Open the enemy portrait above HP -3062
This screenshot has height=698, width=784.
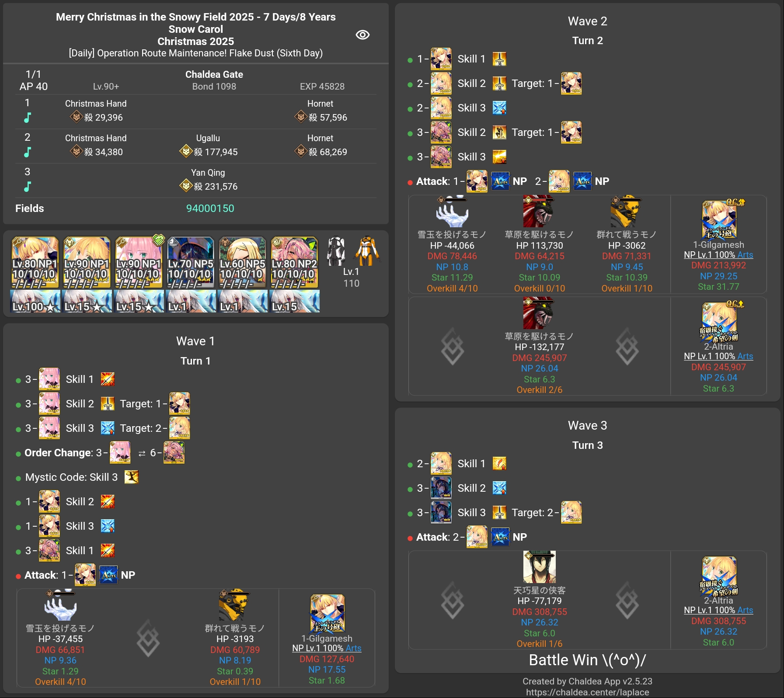[627, 212]
